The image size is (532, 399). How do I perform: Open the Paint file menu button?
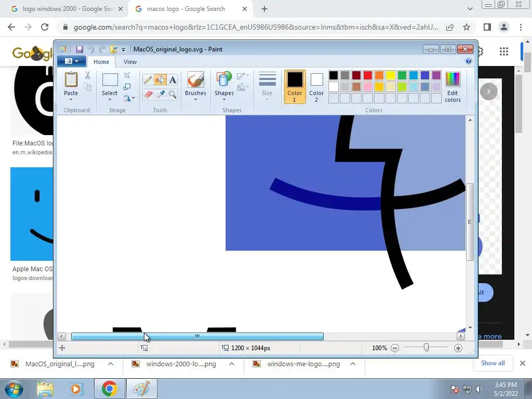71,61
